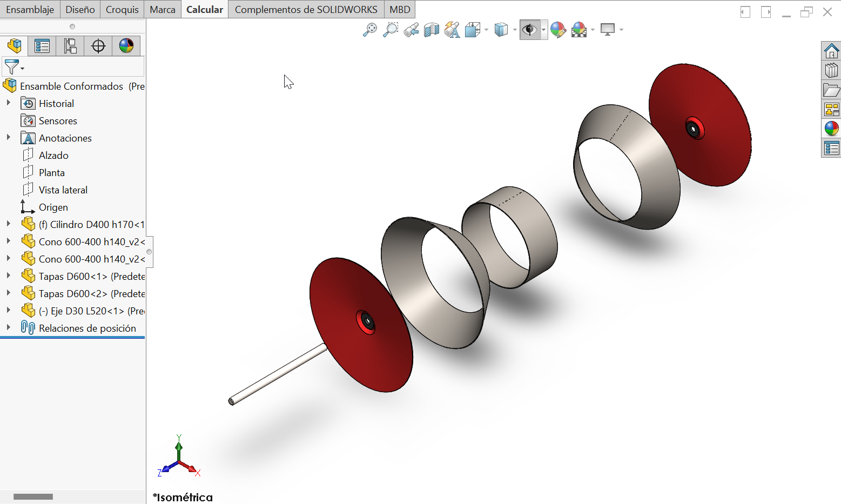Expand Tapas D600<2> component

tap(8, 293)
